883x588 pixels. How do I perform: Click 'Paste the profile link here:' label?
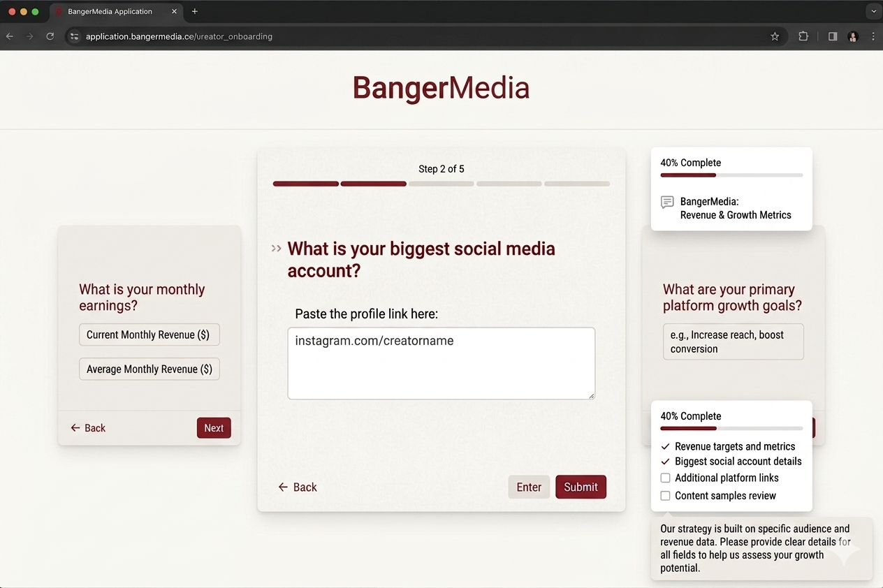[x=366, y=314]
